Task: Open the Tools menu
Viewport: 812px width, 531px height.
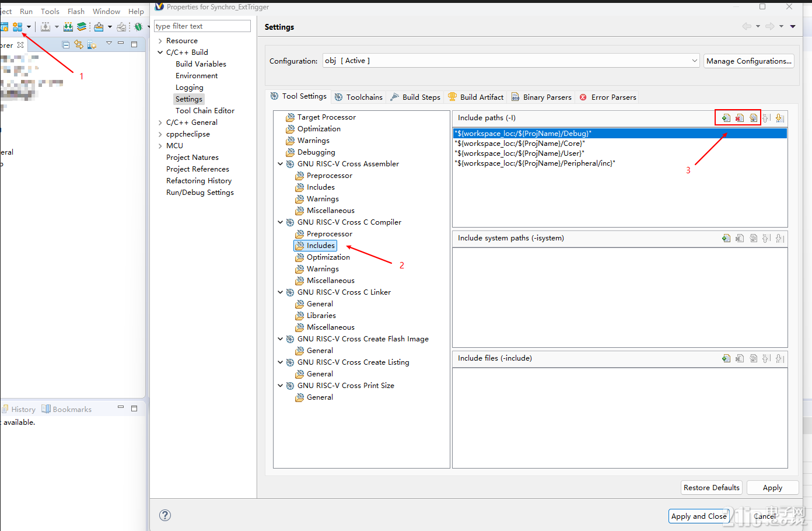Action: pyautogui.click(x=50, y=11)
